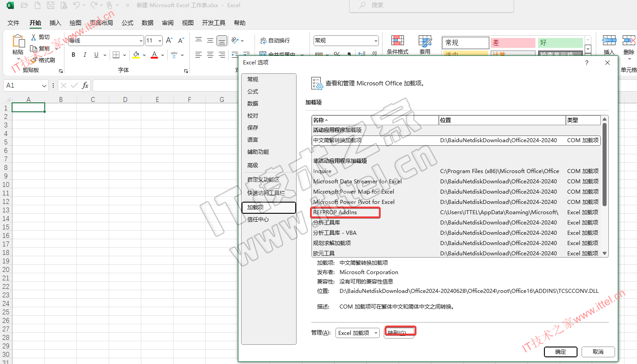The height and width of the screenshot is (364, 637).
Task: Click the Undo arrow in title bar
Action: pos(76,5)
